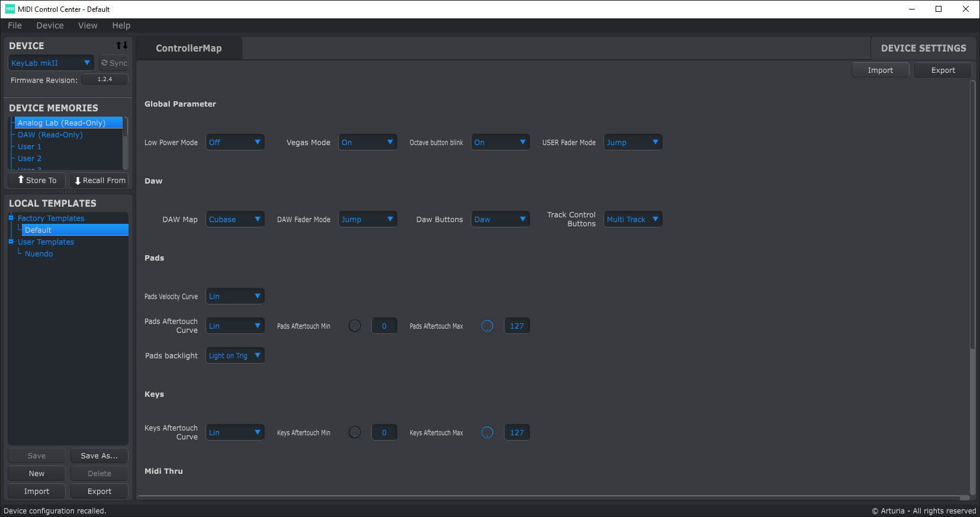Switch to the DEVICE SETTINGS tab
Viewport: 980px width, 517px height.
coord(923,48)
